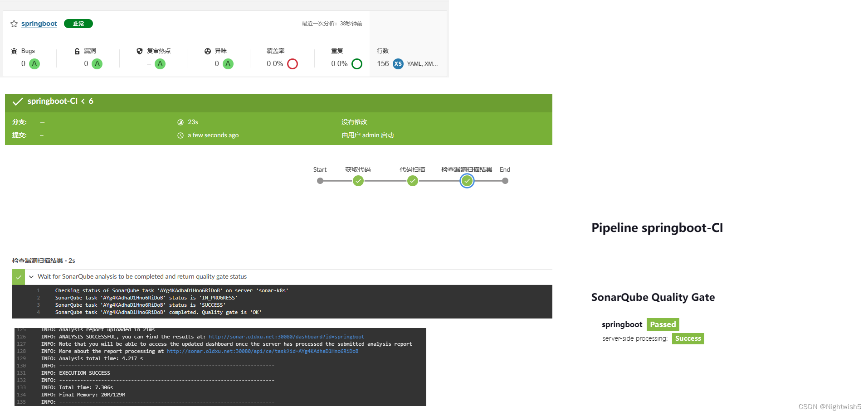868x415 pixels.
Task: Click the 没有修改 text
Action: pyautogui.click(x=354, y=122)
